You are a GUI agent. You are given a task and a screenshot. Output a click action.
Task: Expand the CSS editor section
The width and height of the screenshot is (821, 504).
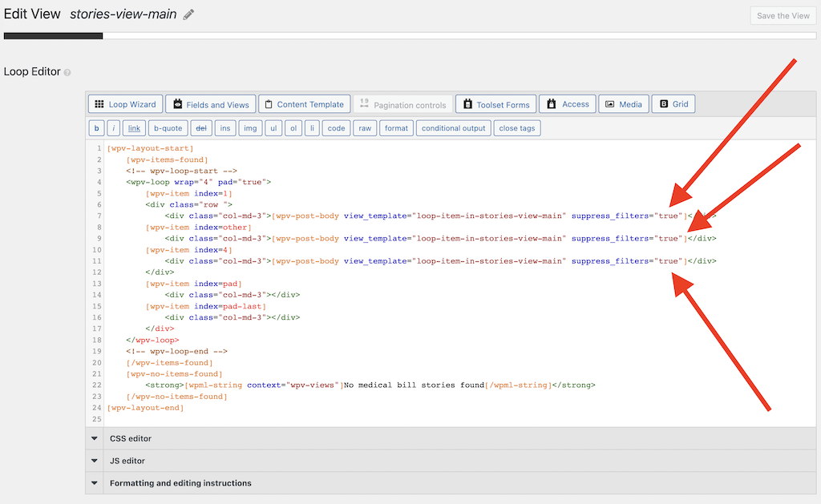451,438
